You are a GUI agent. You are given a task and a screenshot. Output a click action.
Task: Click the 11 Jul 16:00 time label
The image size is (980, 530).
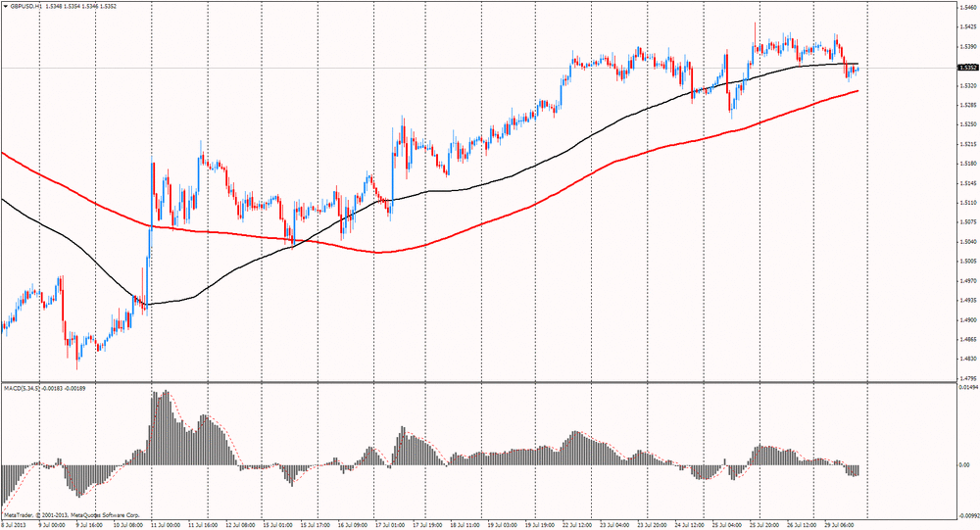pyautogui.click(x=202, y=526)
